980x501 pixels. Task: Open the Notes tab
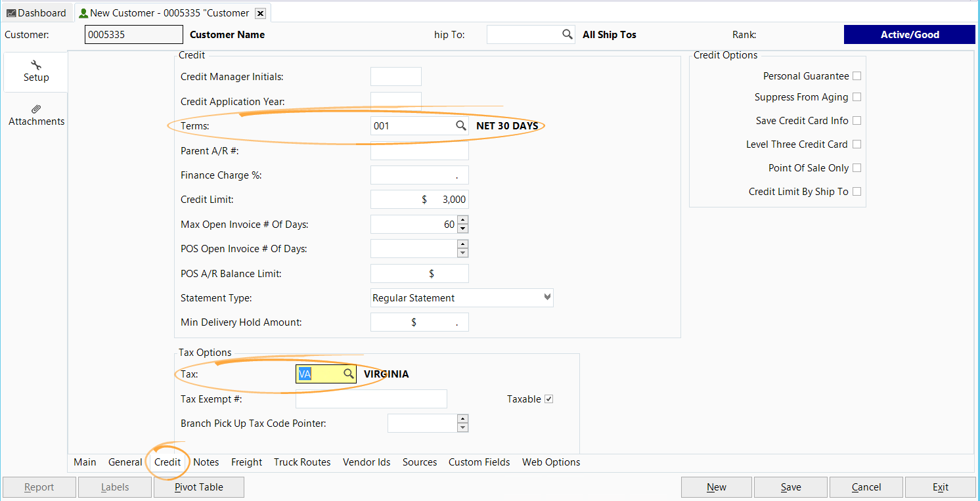click(206, 462)
